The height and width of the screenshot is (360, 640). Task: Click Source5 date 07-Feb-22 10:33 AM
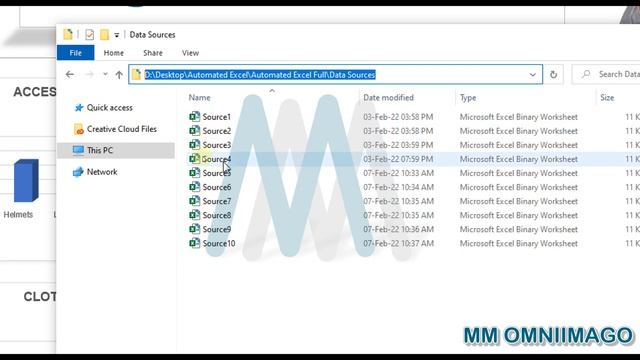398,173
